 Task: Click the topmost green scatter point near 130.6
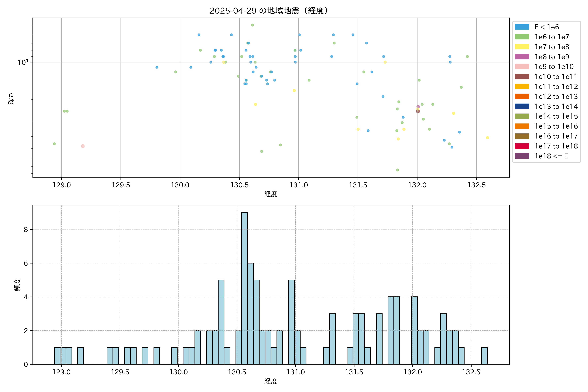[x=252, y=25]
